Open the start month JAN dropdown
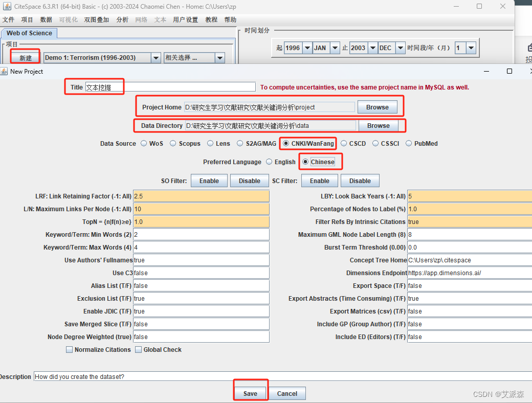This screenshot has height=403, width=532. click(x=335, y=48)
